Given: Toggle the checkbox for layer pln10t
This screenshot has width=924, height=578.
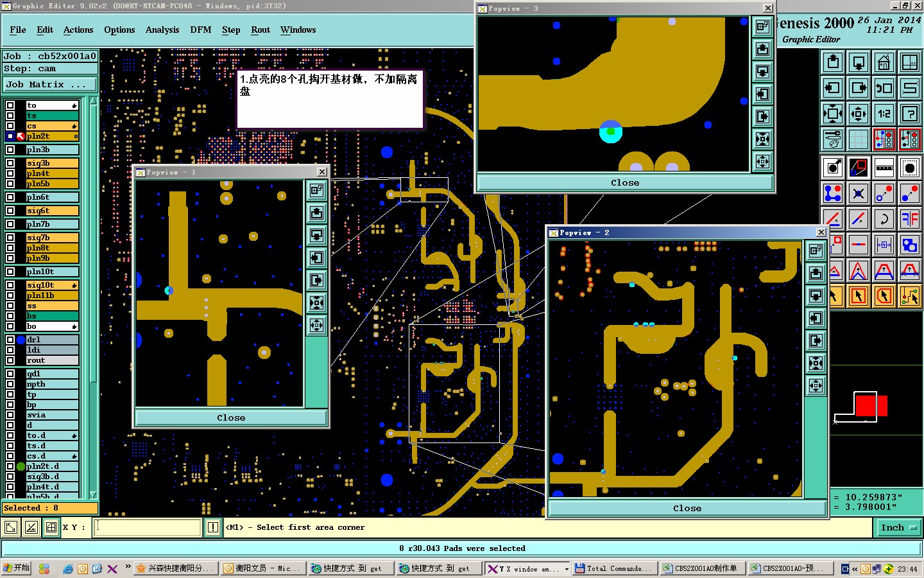Looking at the screenshot, I should pos(10,272).
